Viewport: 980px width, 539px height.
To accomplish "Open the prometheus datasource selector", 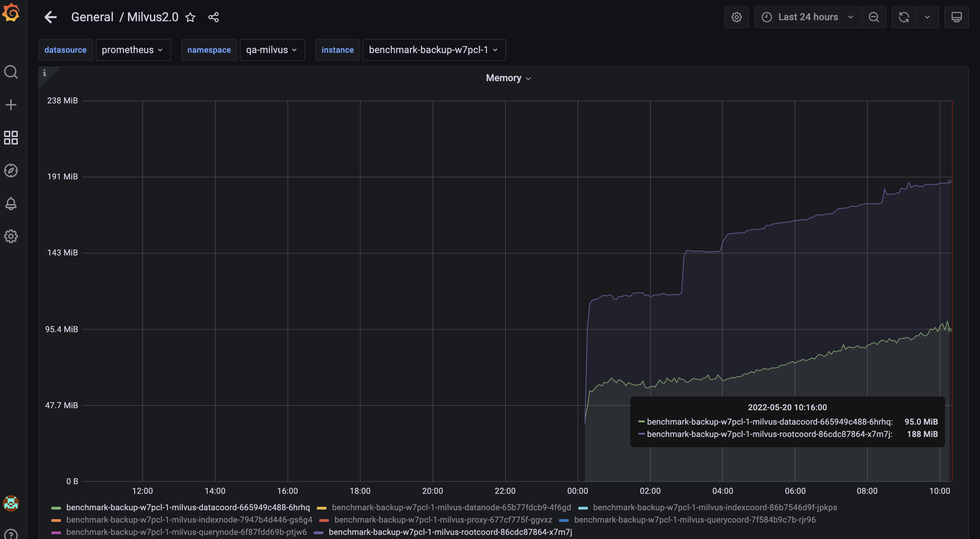I will tap(133, 50).
